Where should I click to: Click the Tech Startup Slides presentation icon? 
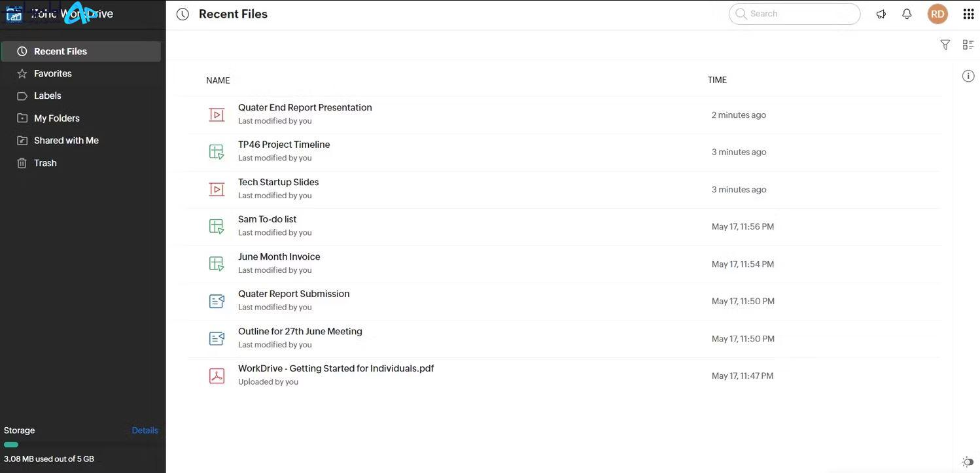[x=217, y=189]
